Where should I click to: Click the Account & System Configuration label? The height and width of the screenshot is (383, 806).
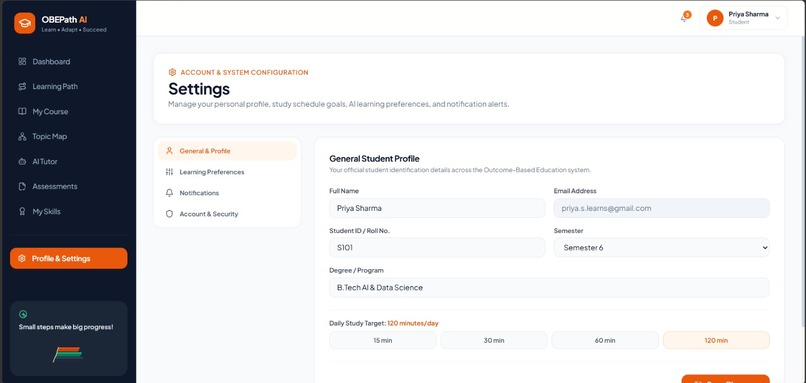[x=244, y=72]
